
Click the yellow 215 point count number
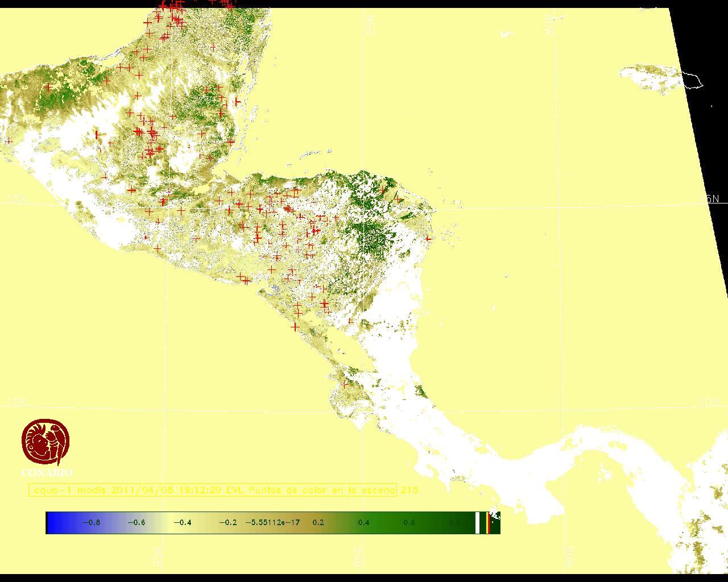pos(409,490)
